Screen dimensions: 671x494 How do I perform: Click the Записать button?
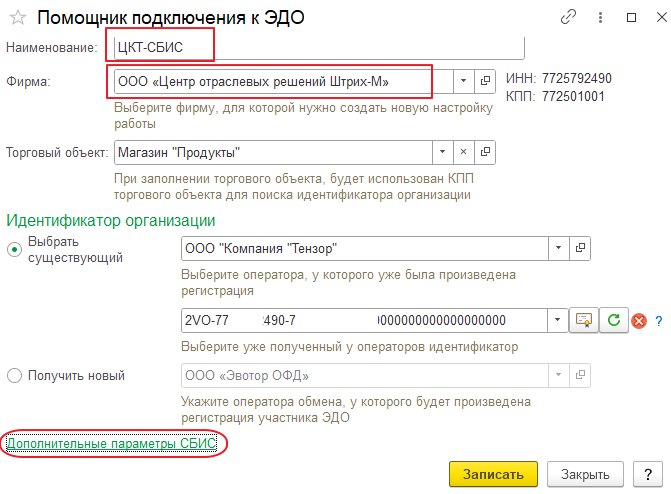[x=493, y=474]
